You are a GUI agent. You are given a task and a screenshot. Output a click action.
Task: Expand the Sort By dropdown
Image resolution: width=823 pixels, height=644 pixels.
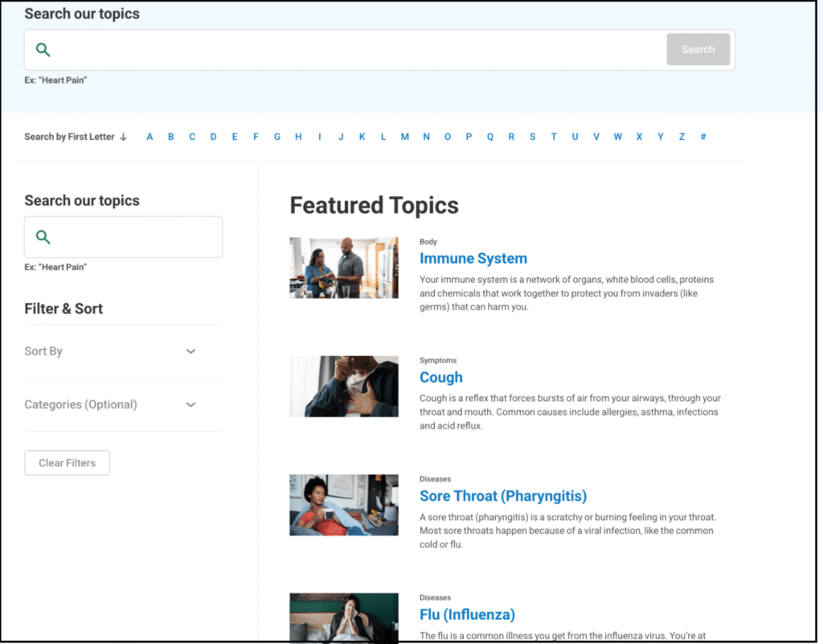click(x=190, y=351)
